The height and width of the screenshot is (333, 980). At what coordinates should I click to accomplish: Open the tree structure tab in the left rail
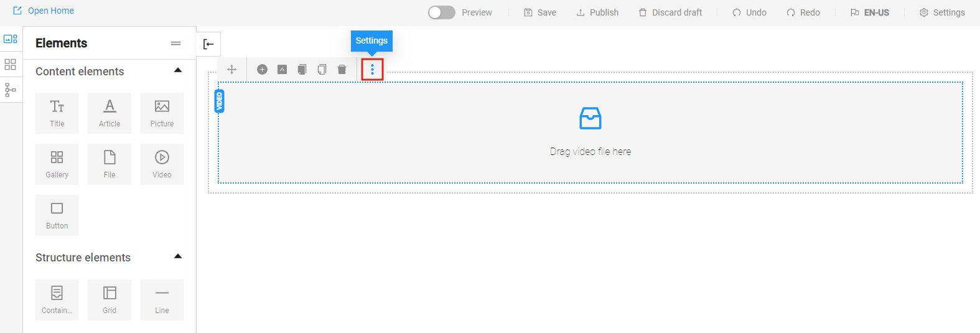[11, 90]
